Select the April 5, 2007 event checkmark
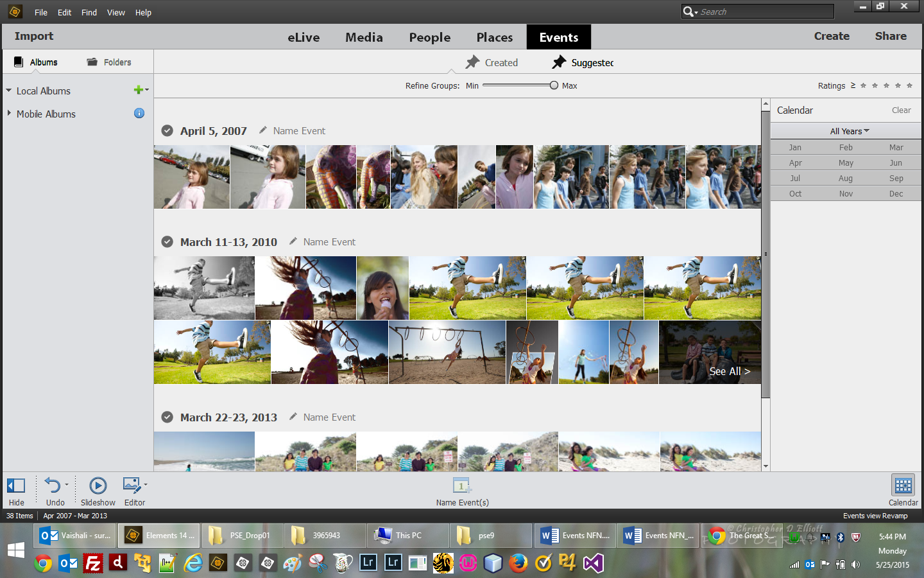924x578 pixels. (167, 130)
